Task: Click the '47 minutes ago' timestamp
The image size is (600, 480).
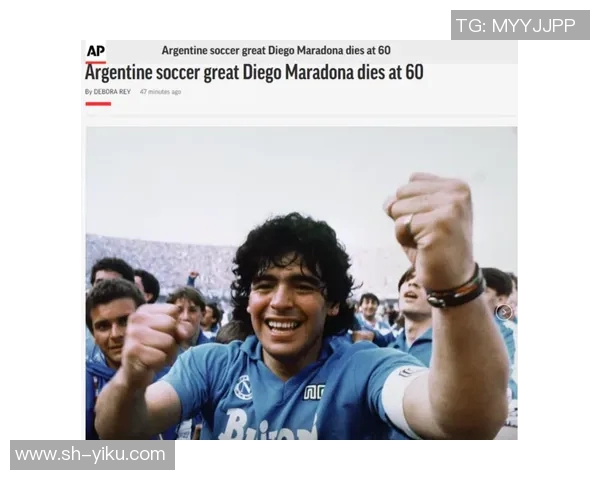Action: pyautogui.click(x=160, y=92)
